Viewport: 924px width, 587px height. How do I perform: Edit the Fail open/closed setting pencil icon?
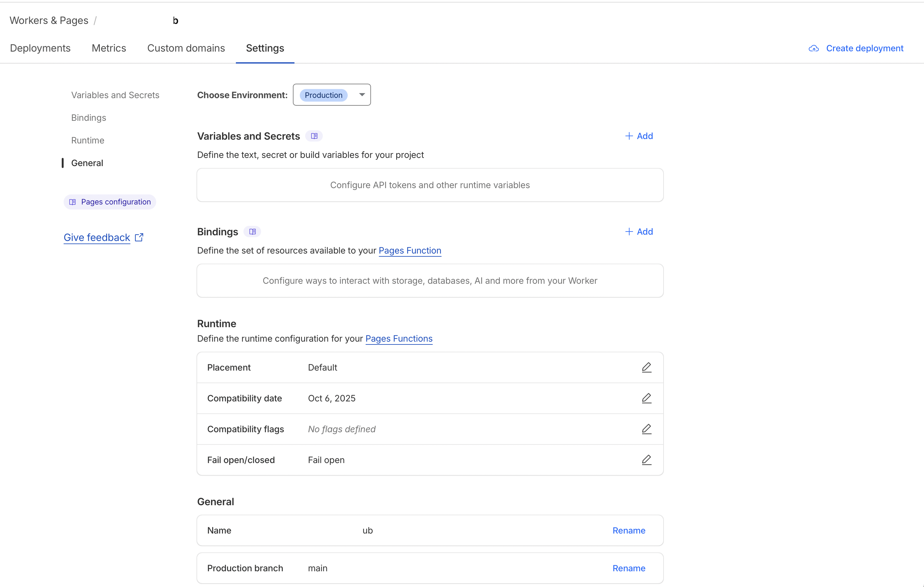[x=646, y=460]
